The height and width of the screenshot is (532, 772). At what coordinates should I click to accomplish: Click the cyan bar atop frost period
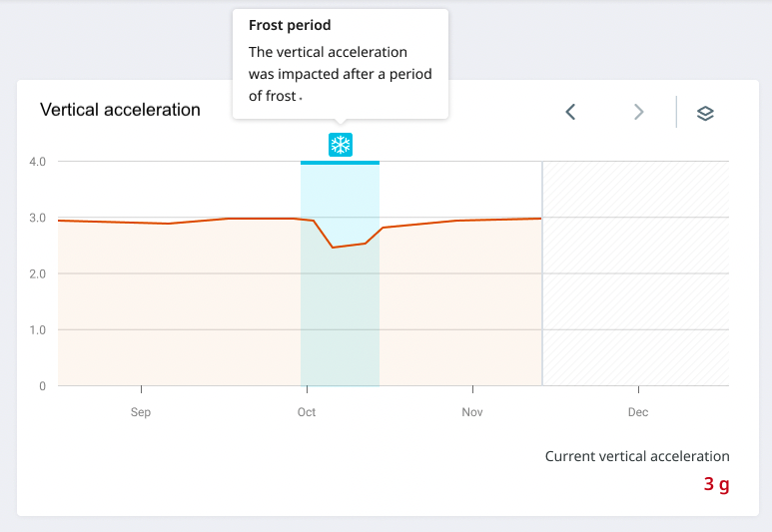pos(340,162)
